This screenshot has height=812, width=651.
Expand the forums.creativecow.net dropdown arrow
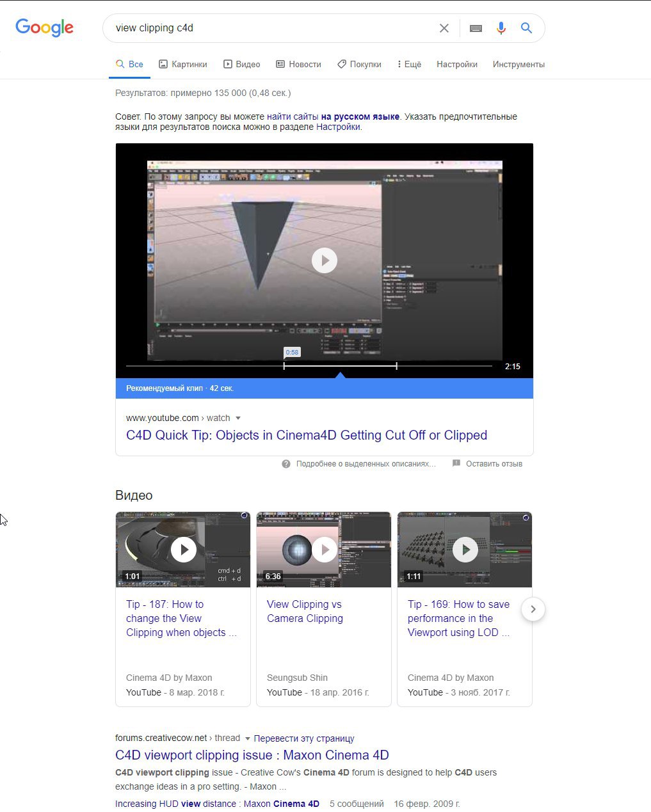(248, 738)
